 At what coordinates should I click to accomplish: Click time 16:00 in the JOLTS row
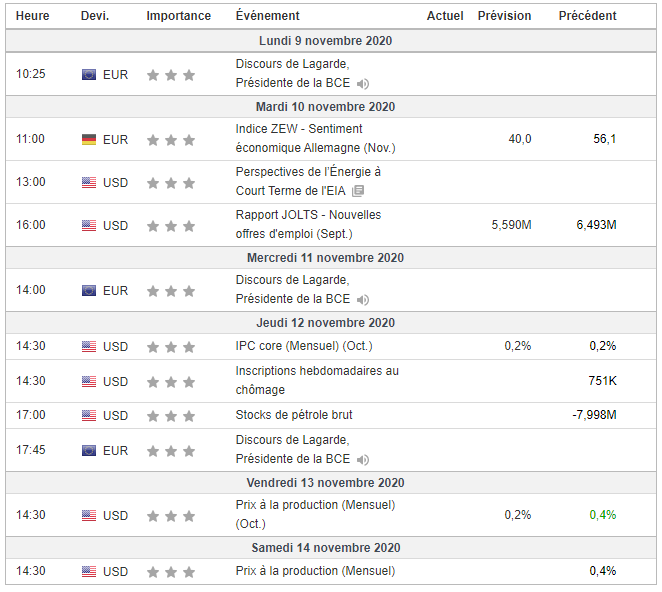pyautogui.click(x=30, y=225)
